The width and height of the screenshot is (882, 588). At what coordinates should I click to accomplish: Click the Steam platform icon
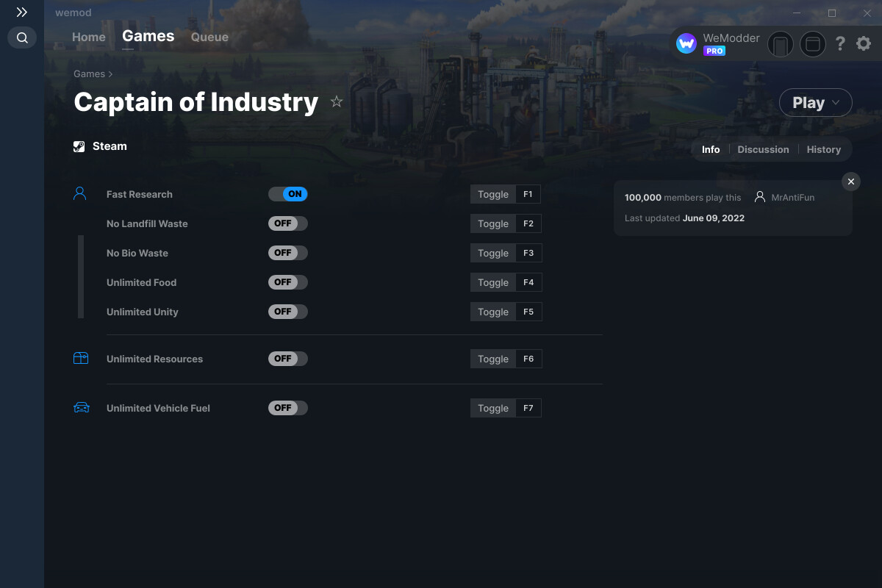79,146
